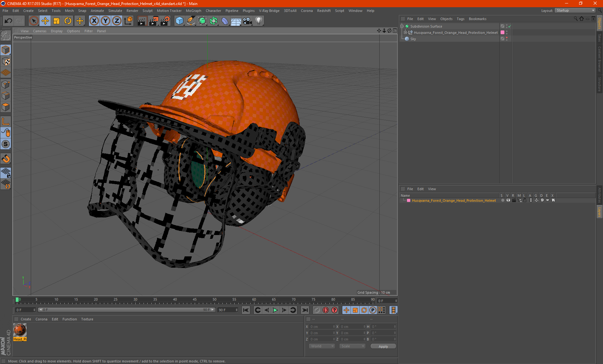
Task: Toggle Snap S icon
Action: (6, 144)
